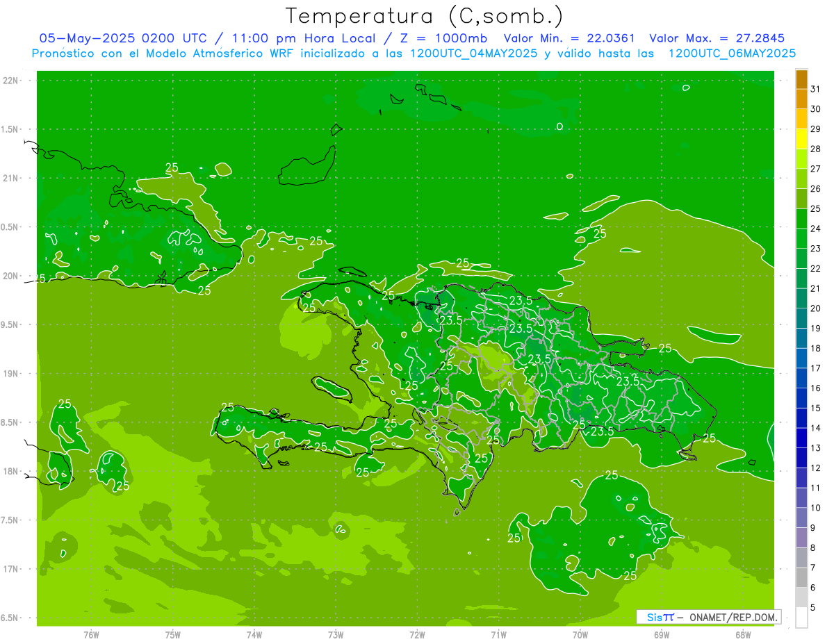Click the '9' value on the color scale
The width and height of the screenshot is (834, 644).
(x=813, y=528)
